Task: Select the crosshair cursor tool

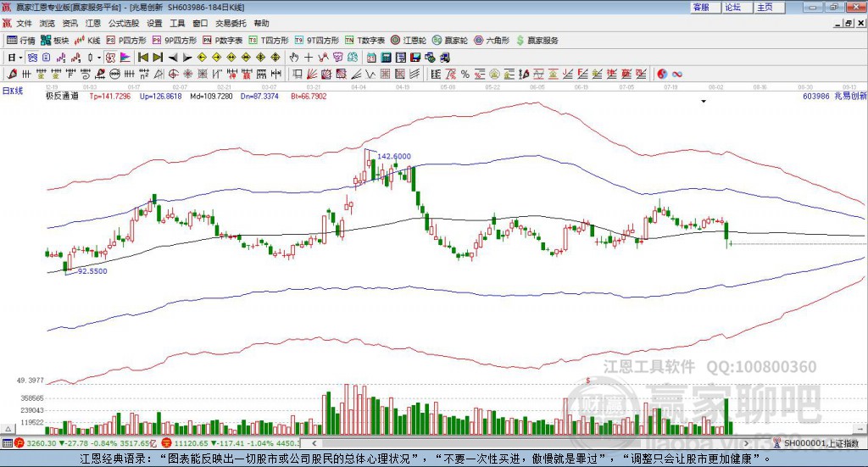Action: point(309,58)
